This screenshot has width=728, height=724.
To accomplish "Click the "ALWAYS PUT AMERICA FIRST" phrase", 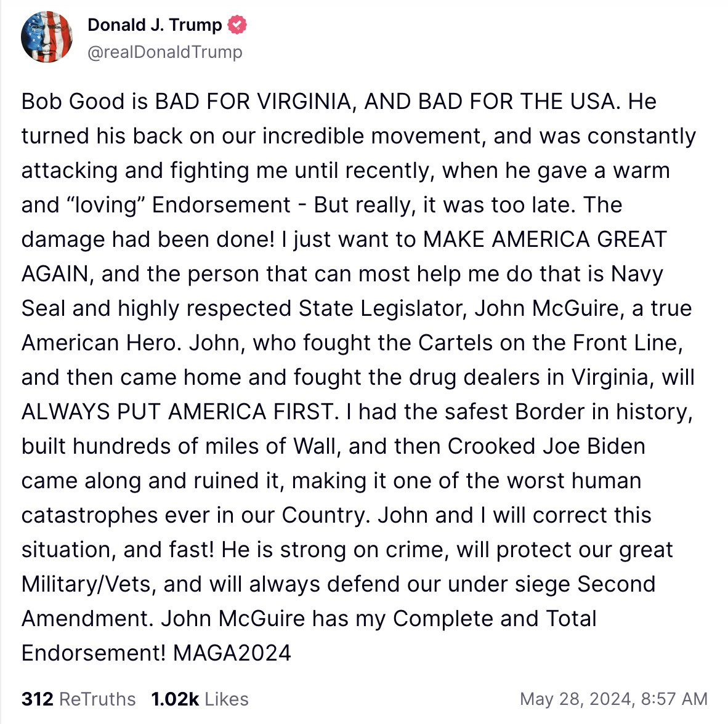I will click(177, 412).
